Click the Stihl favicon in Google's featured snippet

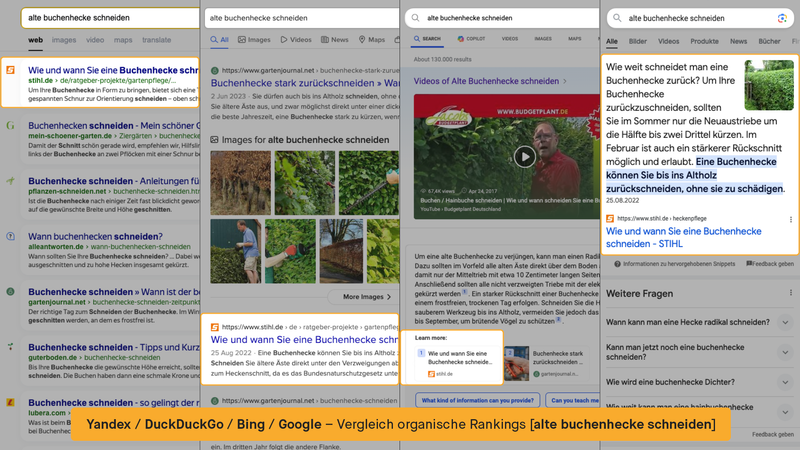tap(610, 218)
